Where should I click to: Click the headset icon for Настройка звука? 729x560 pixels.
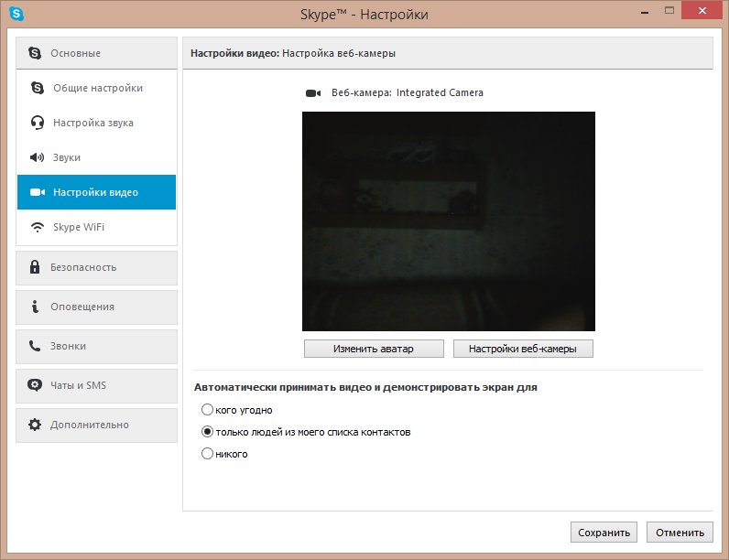tap(38, 123)
